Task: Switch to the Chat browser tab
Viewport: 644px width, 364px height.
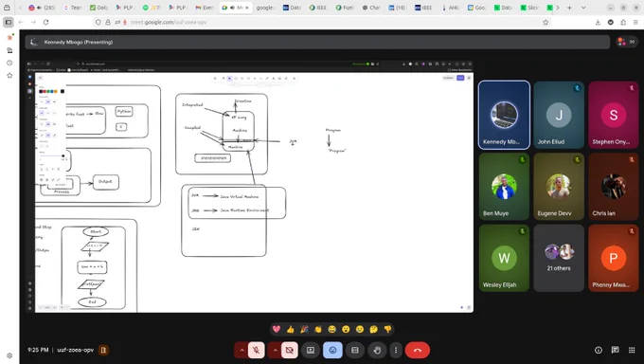Action: [370, 8]
